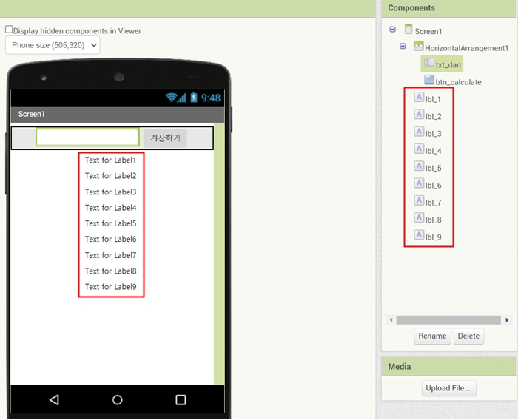
Task: Select 'Text for Label1' in the viewer
Action: click(x=111, y=160)
